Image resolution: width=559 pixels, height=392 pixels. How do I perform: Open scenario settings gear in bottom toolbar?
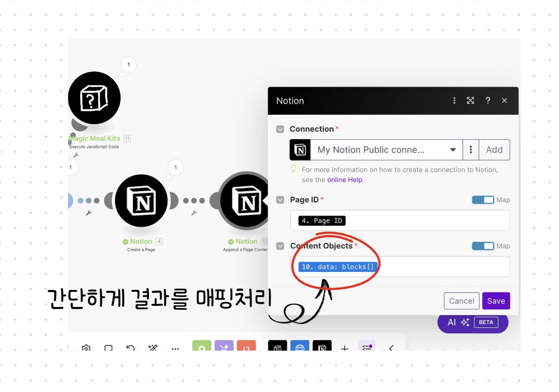point(86,348)
